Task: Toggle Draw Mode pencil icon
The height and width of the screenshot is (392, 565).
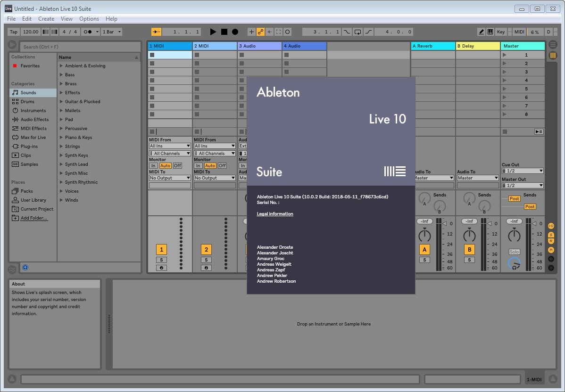Action: coord(481,32)
